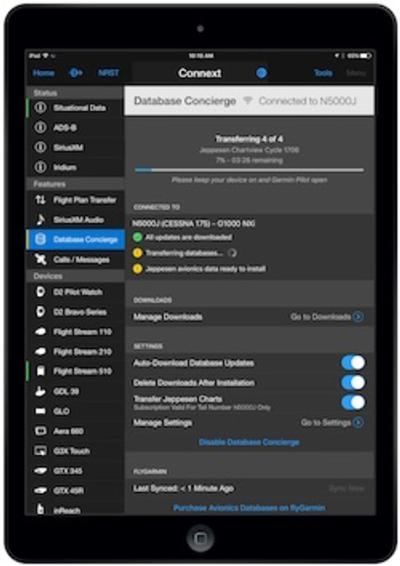Tap the D2 Pilot Watch icon
The image size is (400, 566).
tap(40, 292)
